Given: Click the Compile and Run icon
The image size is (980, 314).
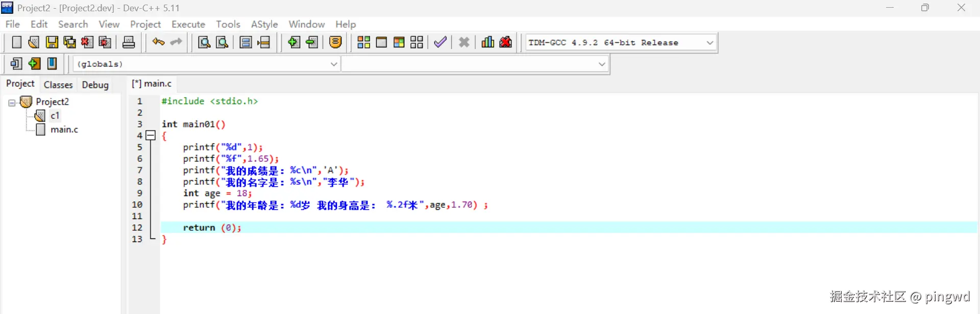Looking at the screenshot, I should tap(399, 42).
